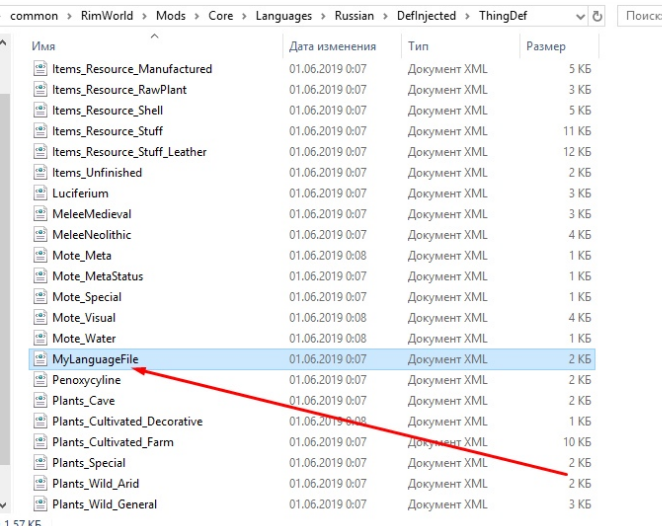662x526 pixels.
Task: Click the 01.06.2019 0:08 date of Mote_Meta
Action: [x=328, y=255]
